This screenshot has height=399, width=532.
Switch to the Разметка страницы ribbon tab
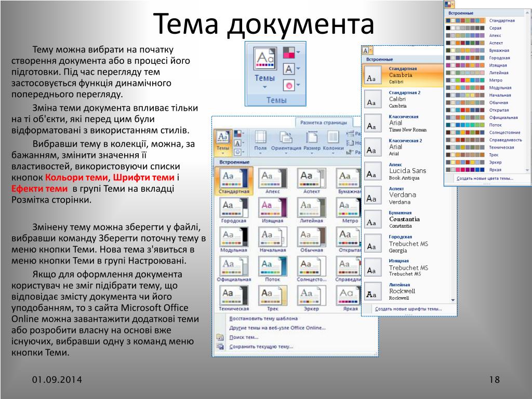[x=324, y=123]
